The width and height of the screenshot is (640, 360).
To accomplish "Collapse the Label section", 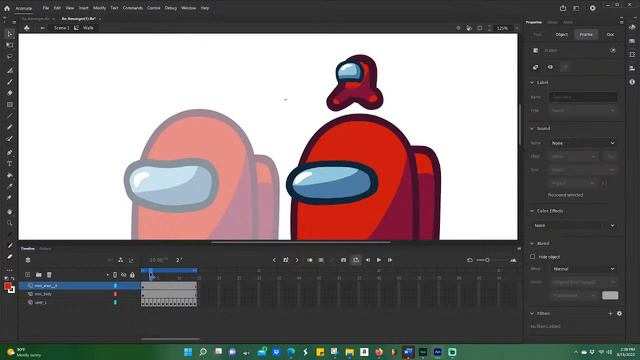I will pyautogui.click(x=532, y=82).
